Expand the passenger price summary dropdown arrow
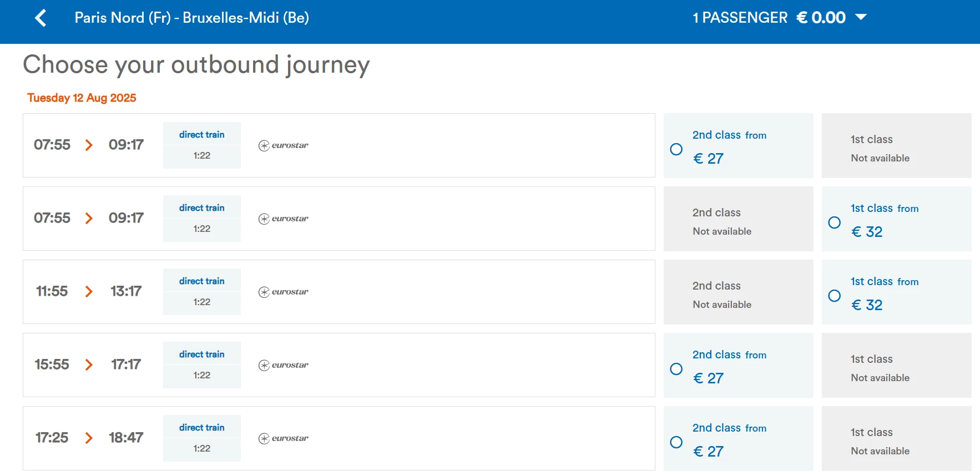The image size is (980, 476). tap(861, 17)
